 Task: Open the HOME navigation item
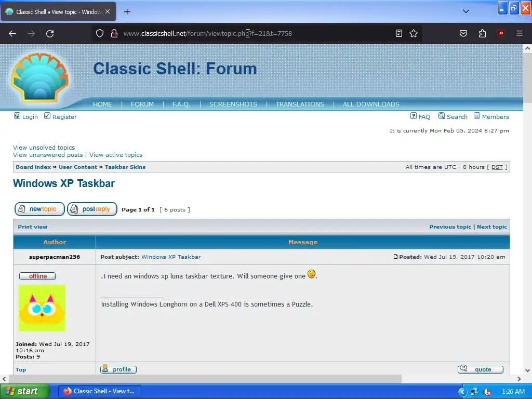[102, 104]
